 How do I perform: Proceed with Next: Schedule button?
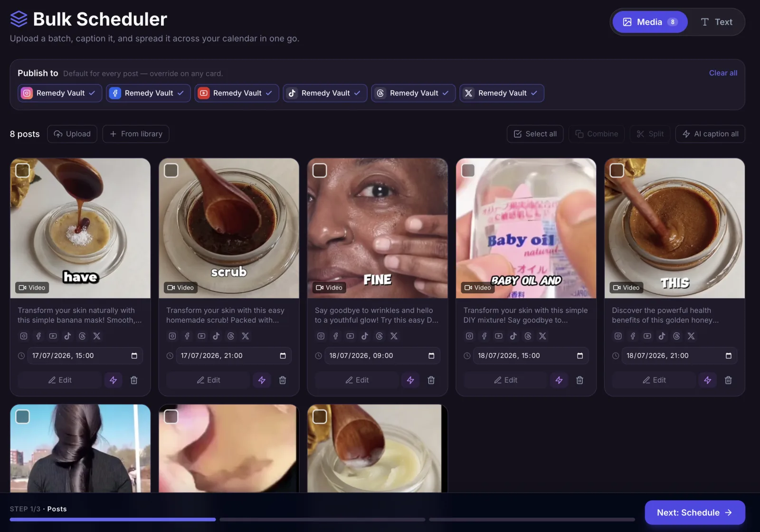pos(694,513)
